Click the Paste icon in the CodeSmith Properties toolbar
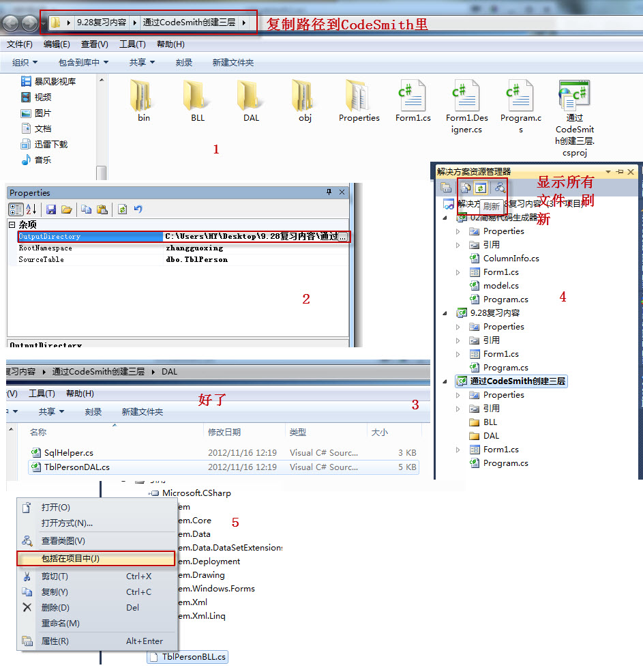Screen dimensions: 643x672 point(102,209)
